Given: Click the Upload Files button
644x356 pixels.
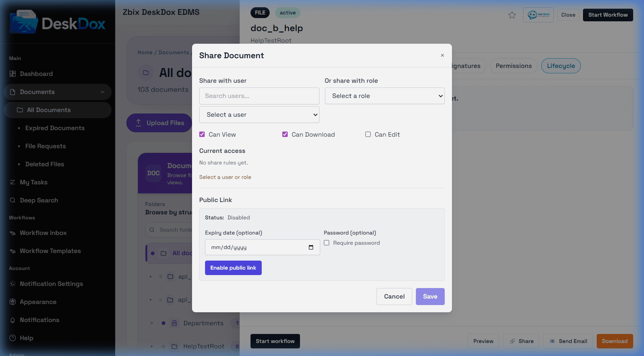Looking at the screenshot, I should pos(159,123).
